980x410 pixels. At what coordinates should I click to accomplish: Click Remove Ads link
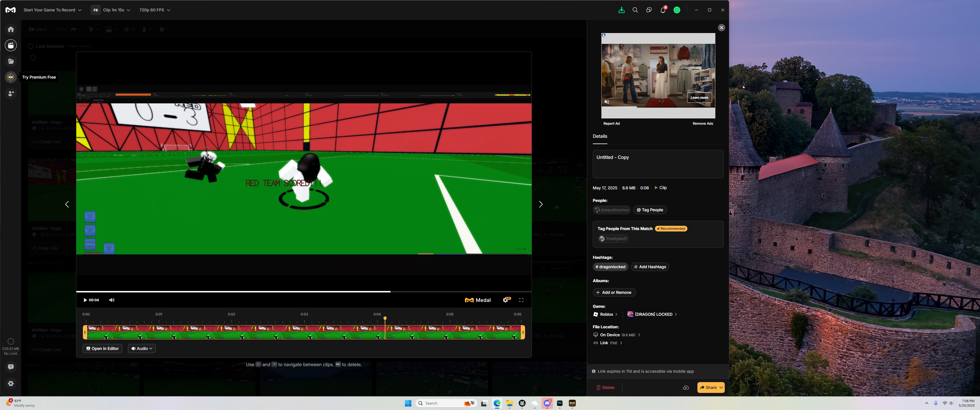[703, 124]
